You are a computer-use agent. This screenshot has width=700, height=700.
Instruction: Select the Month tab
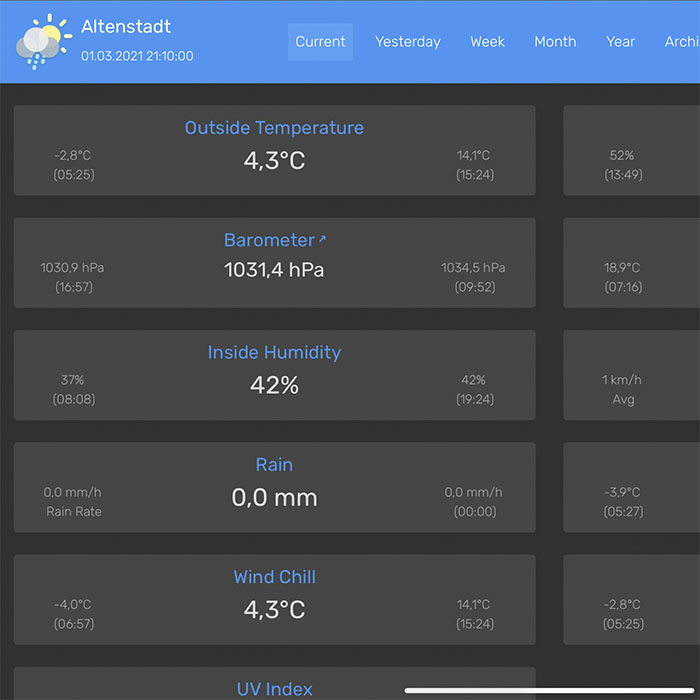coord(555,42)
